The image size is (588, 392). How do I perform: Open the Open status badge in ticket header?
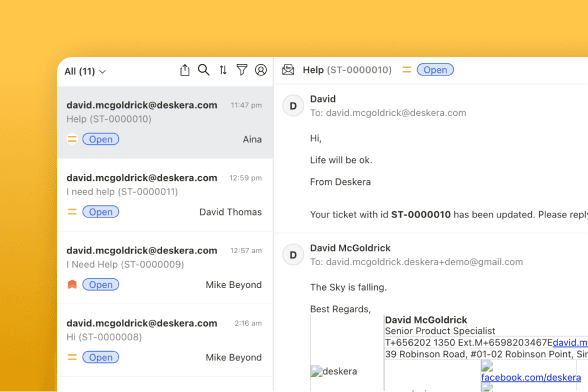(x=435, y=70)
